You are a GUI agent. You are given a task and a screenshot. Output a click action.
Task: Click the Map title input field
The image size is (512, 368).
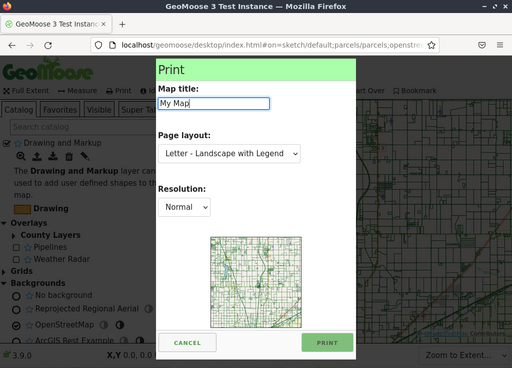[214, 103]
